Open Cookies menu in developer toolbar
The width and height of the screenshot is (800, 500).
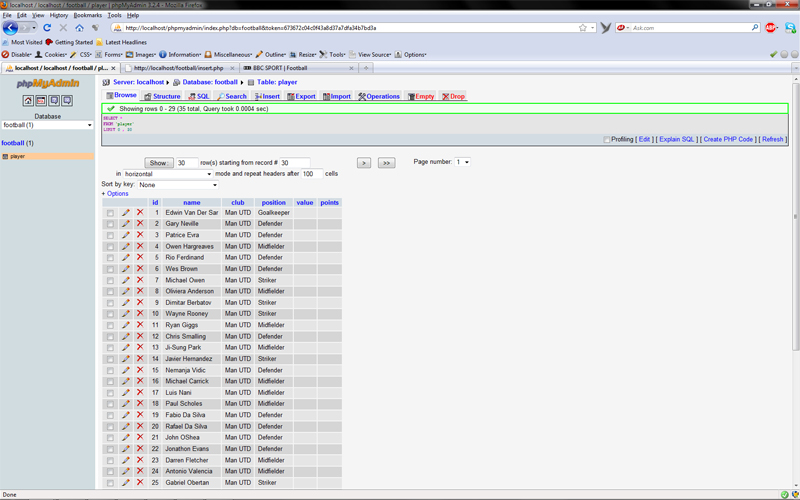pyautogui.click(x=51, y=55)
